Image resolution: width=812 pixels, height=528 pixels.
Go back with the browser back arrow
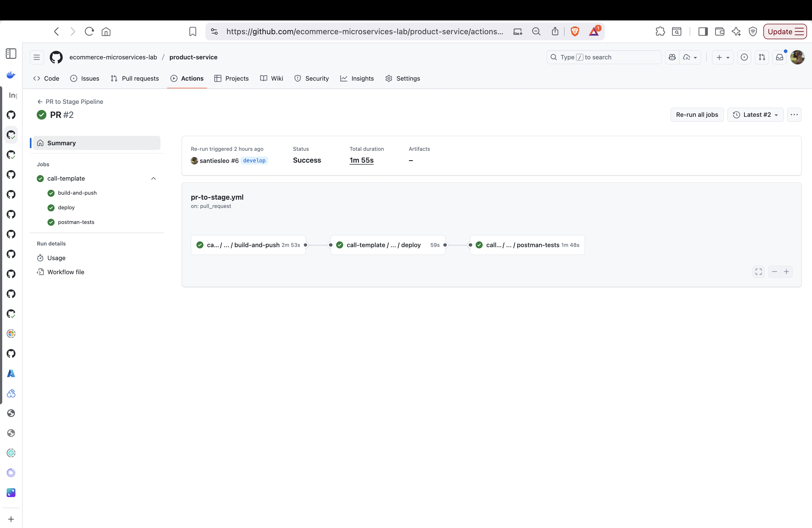[x=57, y=31]
